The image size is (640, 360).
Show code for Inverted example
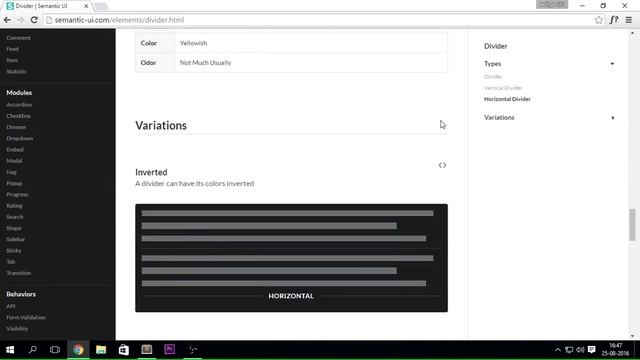click(x=442, y=165)
